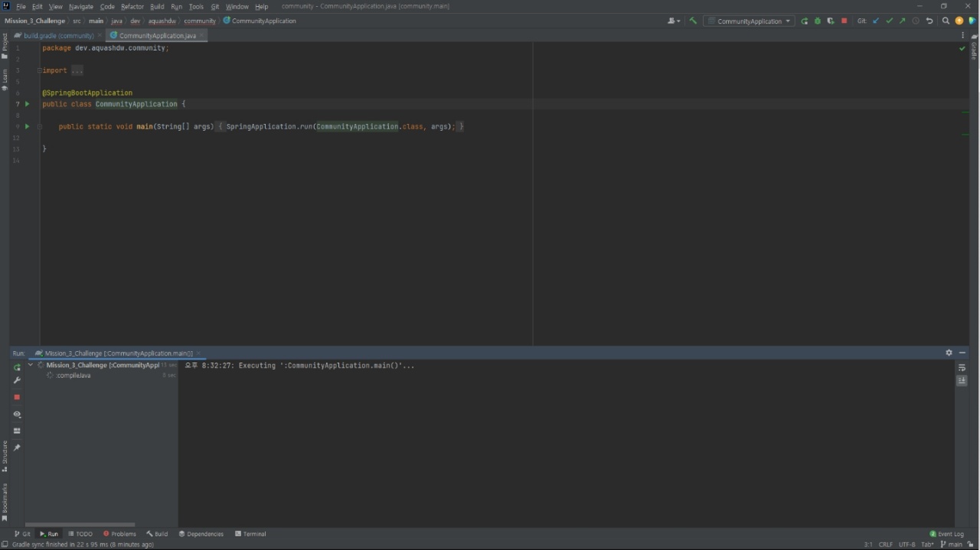The image size is (980, 550).
Task: Run with coverage from the top toolbar
Action: pyautogui.click(x=830, y=21)
